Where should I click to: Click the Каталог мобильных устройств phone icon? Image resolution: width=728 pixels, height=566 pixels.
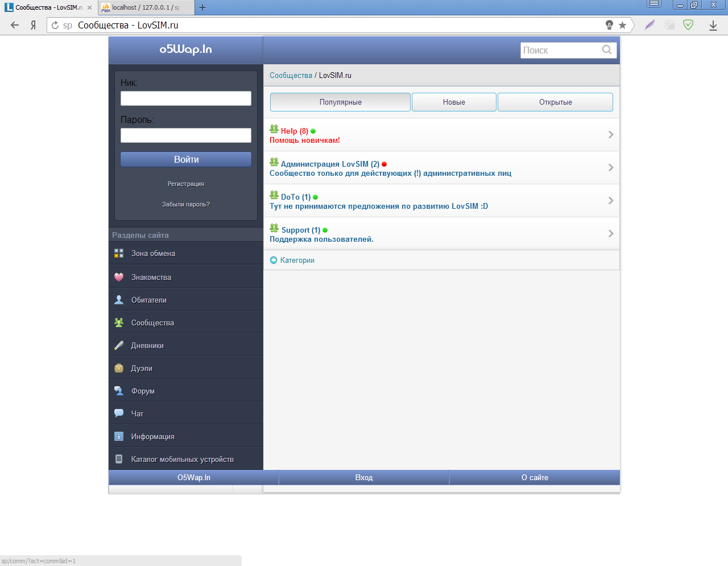point(119,459)
